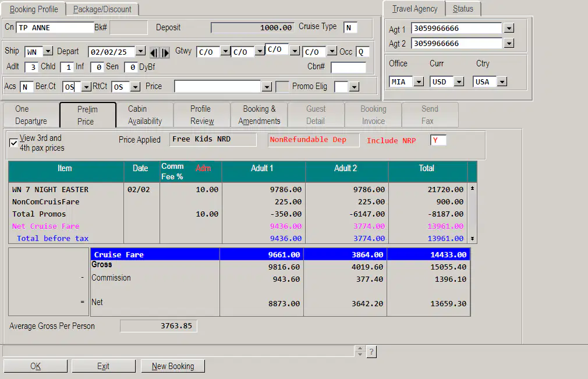Toggle View 3rd and 4th pax prices

coord(13,143)
